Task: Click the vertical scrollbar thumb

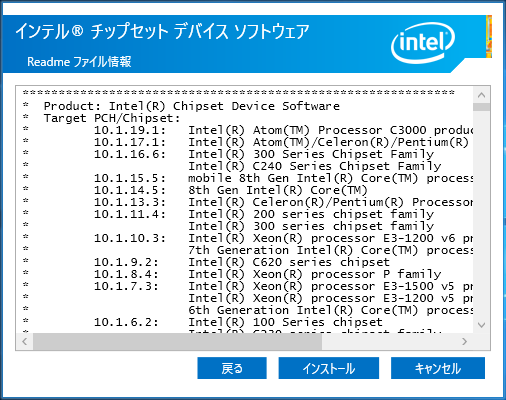Action: (481, 107)
